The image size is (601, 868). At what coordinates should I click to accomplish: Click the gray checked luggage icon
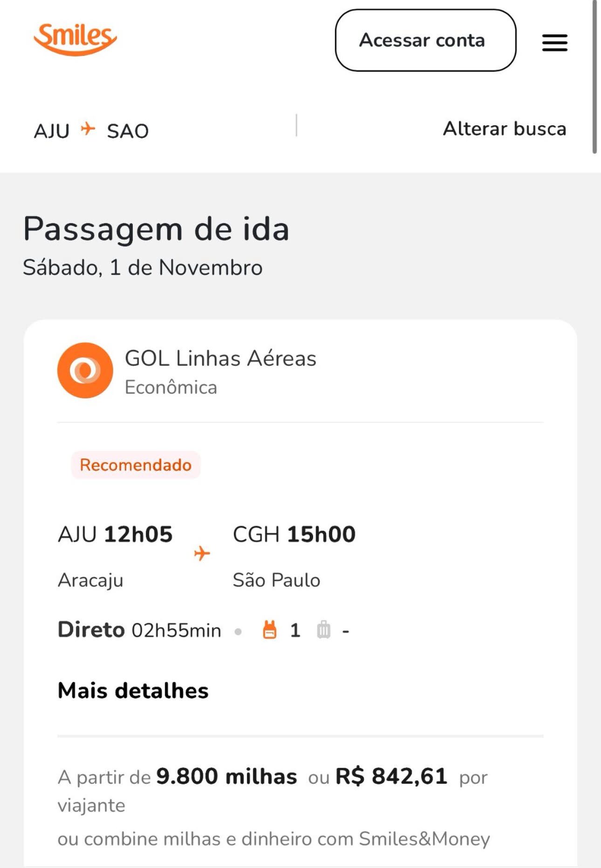click(323, 630)
